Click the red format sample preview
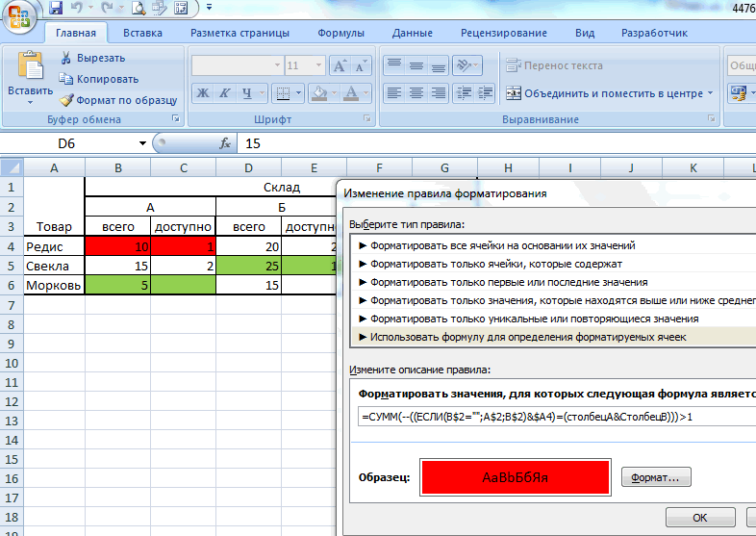This screenshot has height=536, width=756. click(x=515, y=477)
